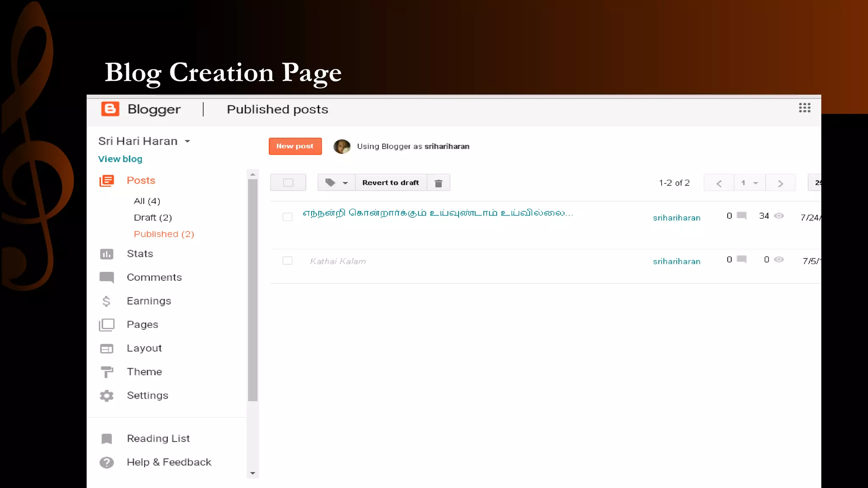Click the Posts sidebar icon
The height and width of the screenshot is (488, 868).
coord(107,181)
